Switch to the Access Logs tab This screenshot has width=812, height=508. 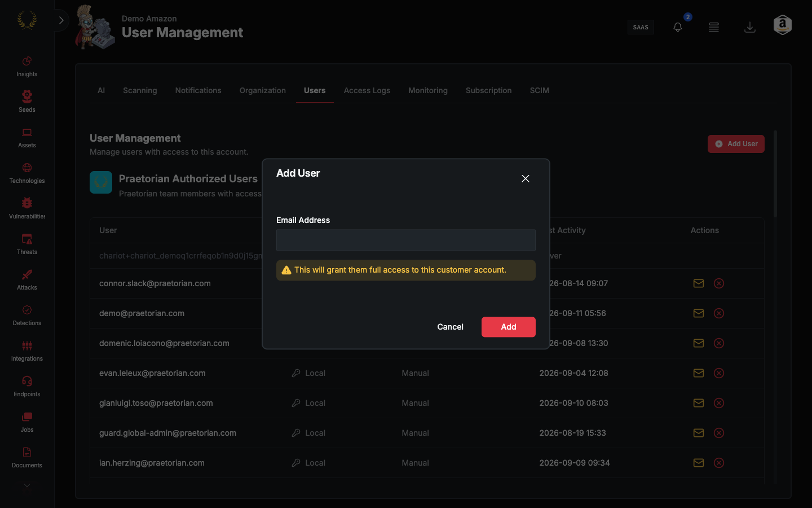pos(367,90)
